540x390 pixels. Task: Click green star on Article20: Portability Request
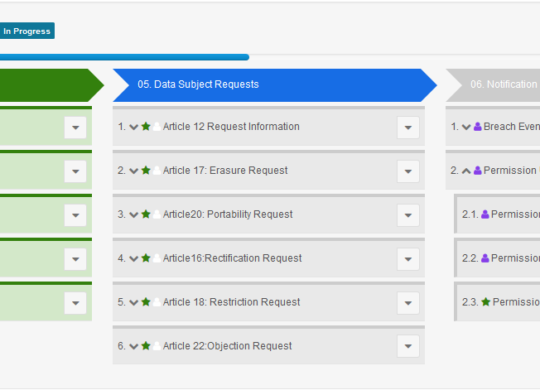tap(146, 214)
